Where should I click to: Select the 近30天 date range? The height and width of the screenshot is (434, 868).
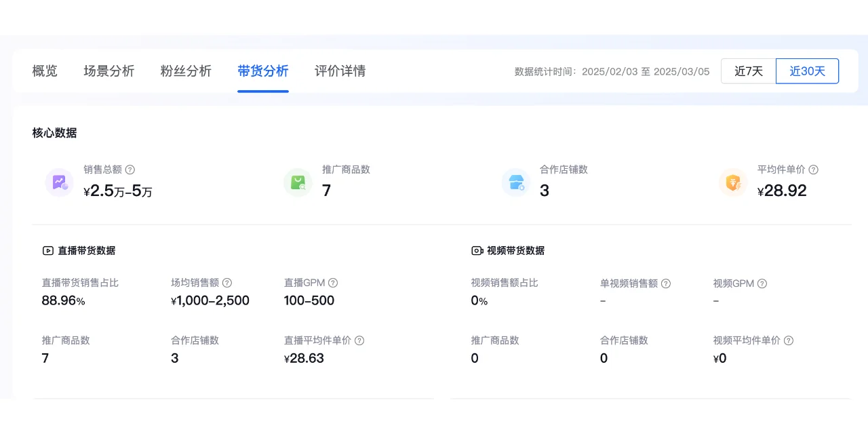pos(807,71)
